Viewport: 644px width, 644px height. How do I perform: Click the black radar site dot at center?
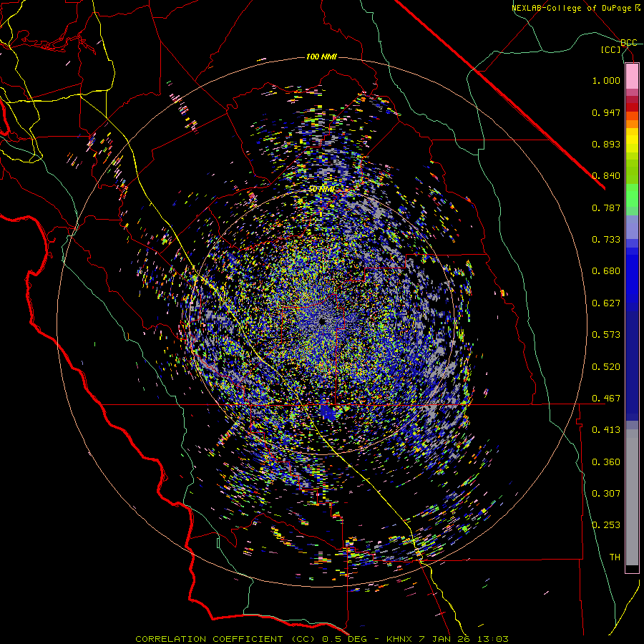pyautogui.click(x=323, y=321)
